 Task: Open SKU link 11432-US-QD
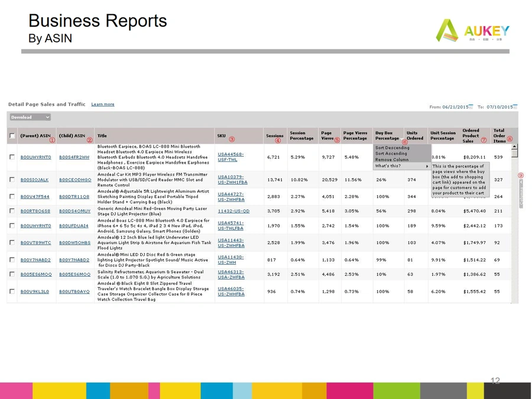233,211
